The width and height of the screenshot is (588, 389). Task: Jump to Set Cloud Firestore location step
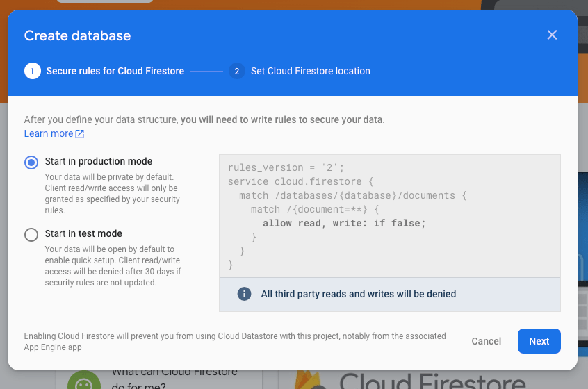(x=310, y=71)
